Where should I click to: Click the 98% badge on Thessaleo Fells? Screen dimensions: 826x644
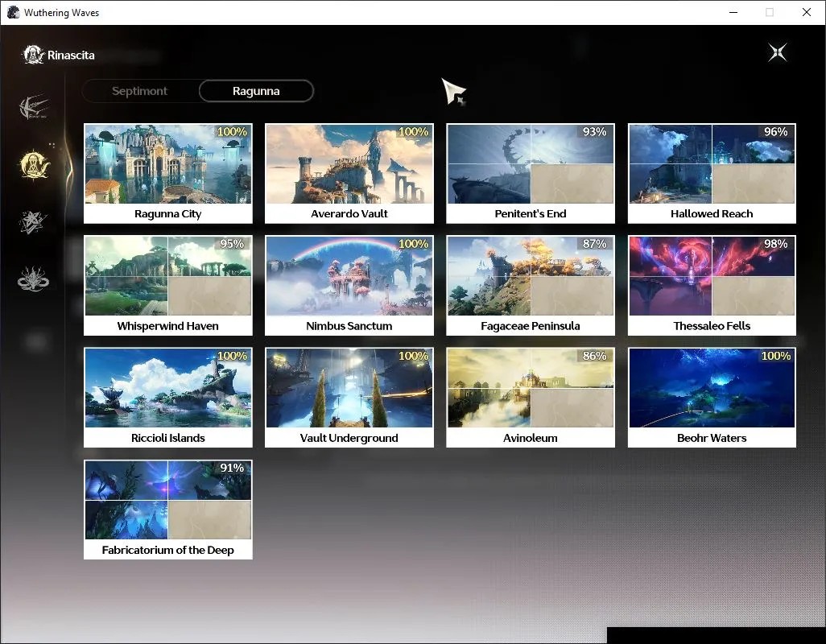(776, 244)
